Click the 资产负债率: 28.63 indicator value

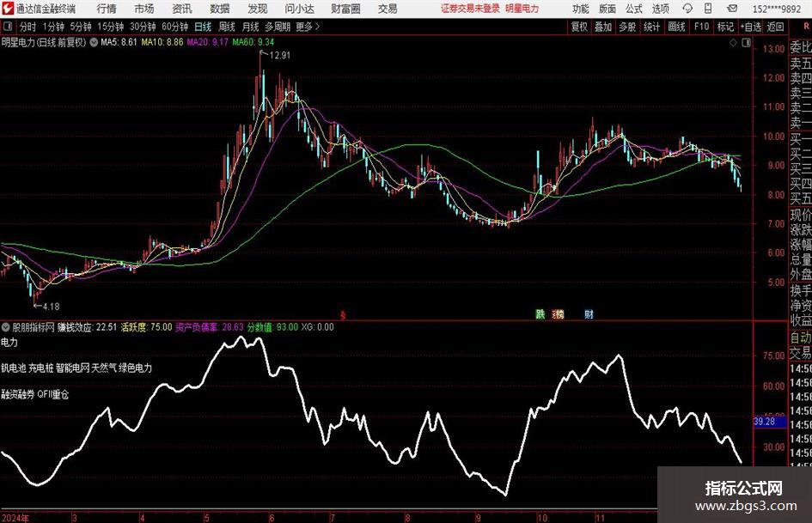209,327
